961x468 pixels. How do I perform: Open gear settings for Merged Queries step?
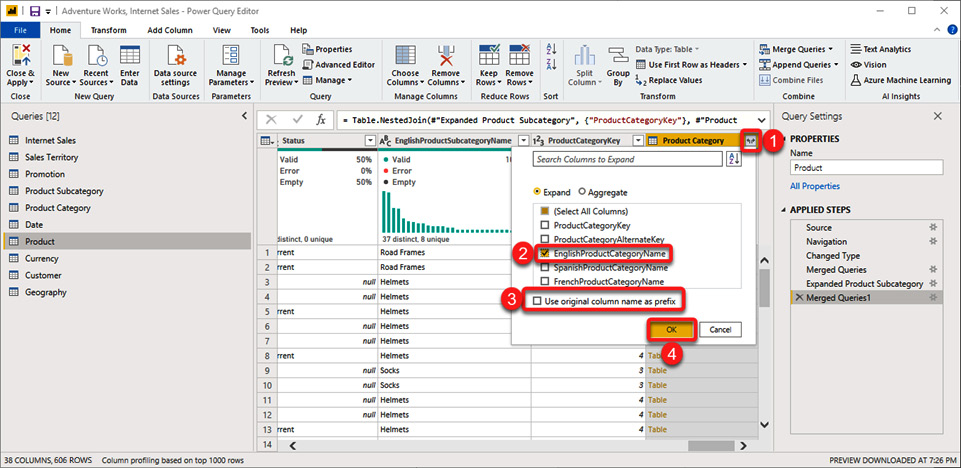coord(933,270)
